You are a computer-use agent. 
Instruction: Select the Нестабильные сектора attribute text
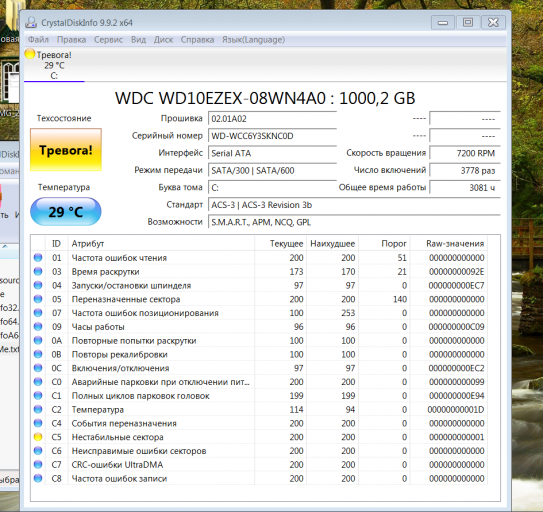117,437
